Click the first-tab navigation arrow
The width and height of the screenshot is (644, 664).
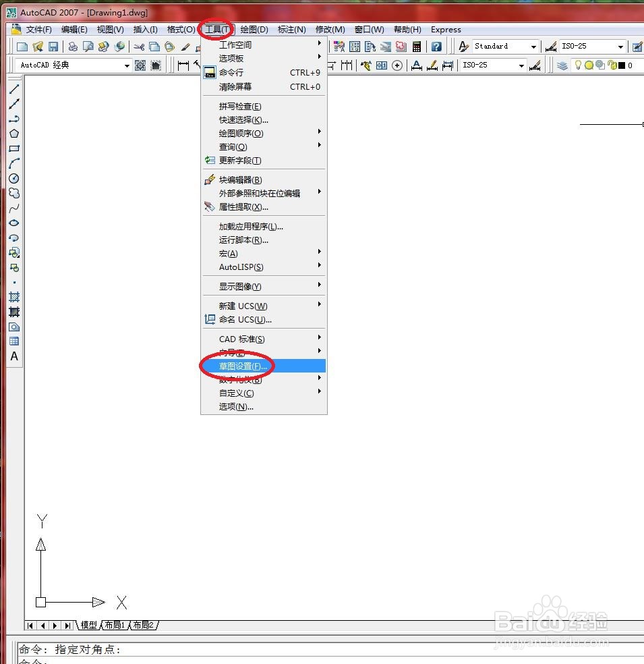30,626
